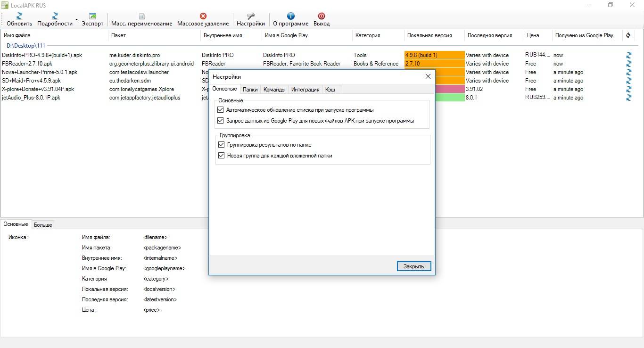
Task: Click the refresh icon column header
Action: click(628, 35)
